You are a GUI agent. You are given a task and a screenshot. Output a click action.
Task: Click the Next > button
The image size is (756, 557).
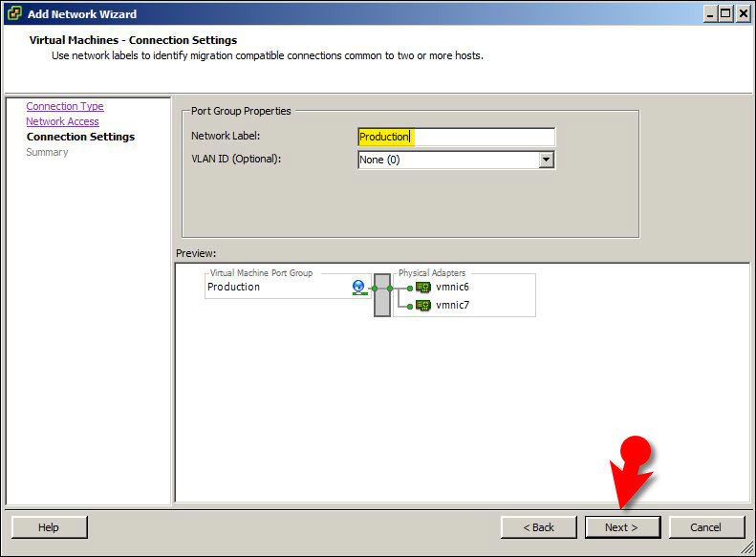(x=622, y=527)
